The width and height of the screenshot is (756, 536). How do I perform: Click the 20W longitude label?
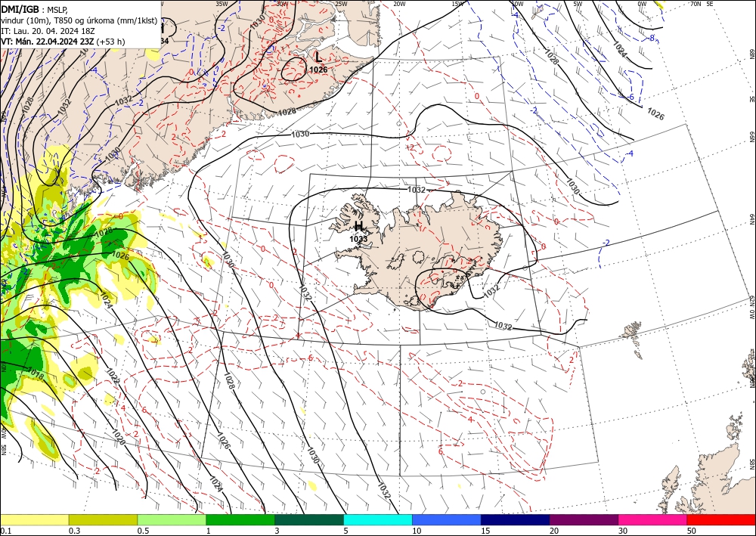click(399, 4)
